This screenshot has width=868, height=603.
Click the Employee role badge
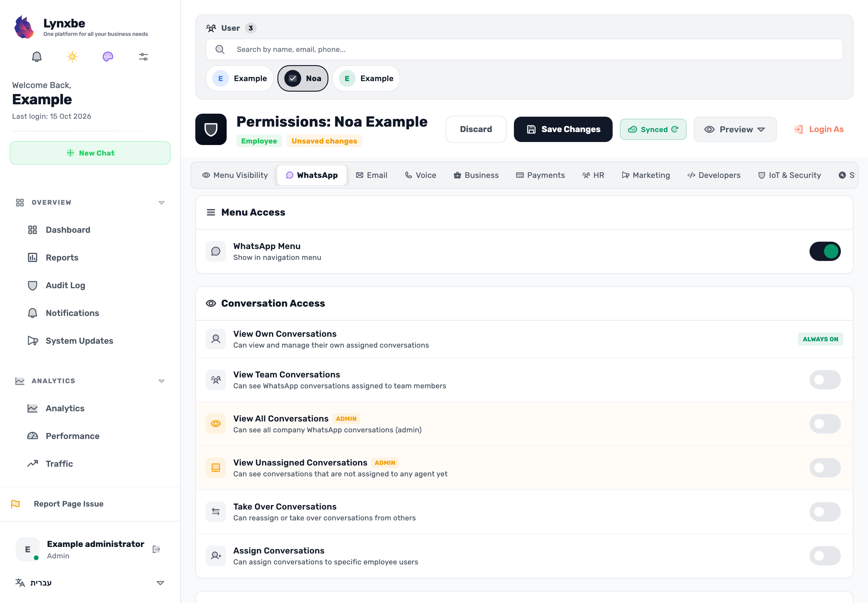coord(259,141)
